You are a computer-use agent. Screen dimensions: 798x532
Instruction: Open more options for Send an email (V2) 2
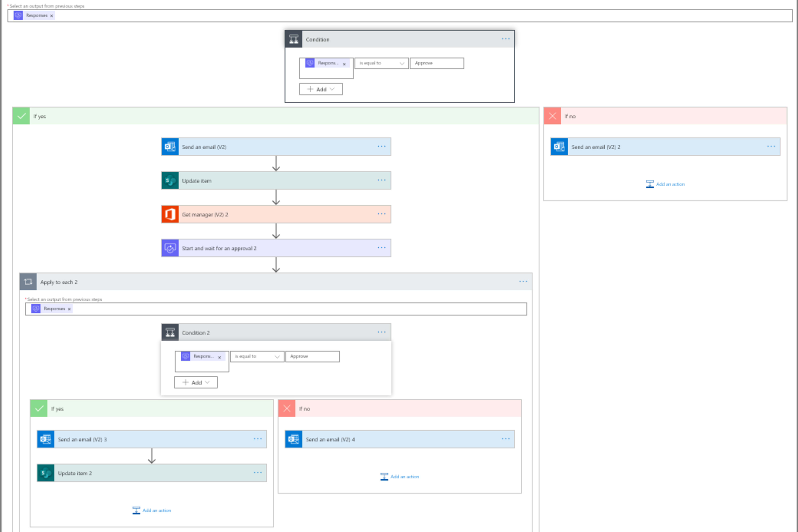[x=771, y=146]
